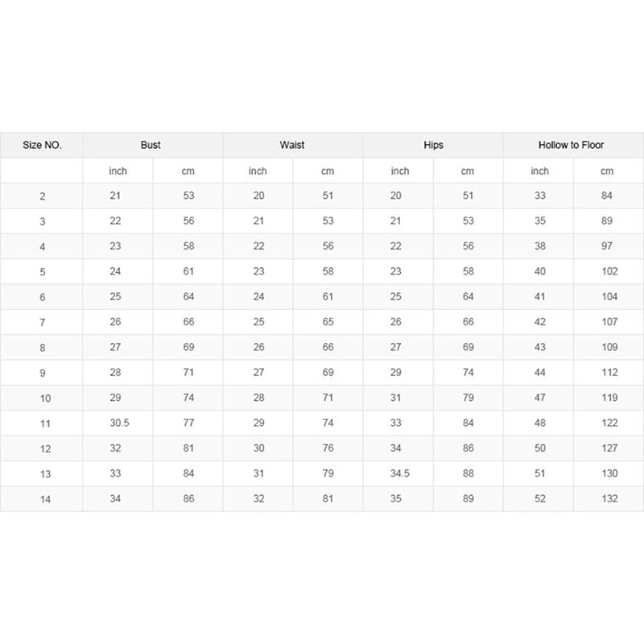Select the size 14 row label
Viewport: 644px width, 644px height.
pyautogui.click(x=45, y=500)
